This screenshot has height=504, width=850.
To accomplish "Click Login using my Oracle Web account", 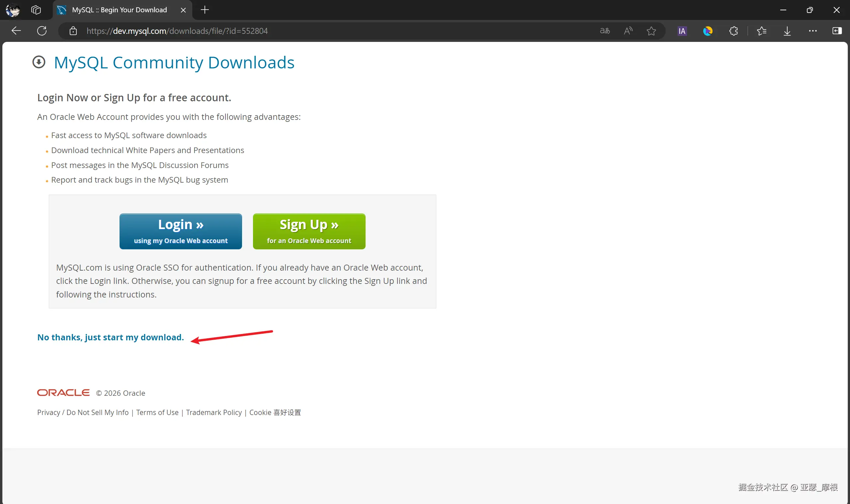I will point(181,231).
